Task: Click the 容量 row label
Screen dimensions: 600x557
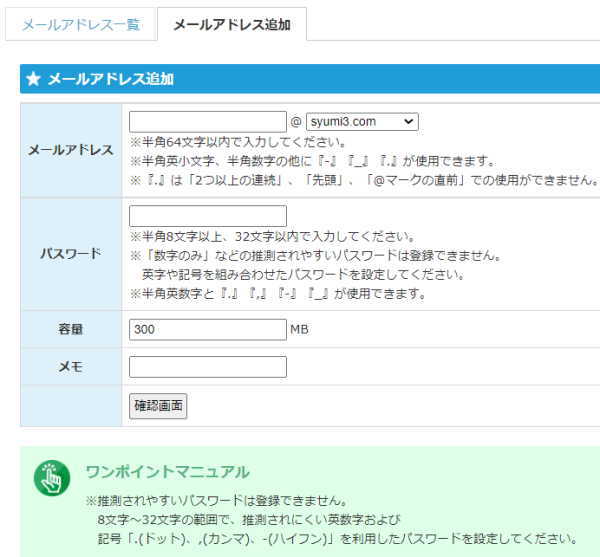Action: click(x=70, y=328)
